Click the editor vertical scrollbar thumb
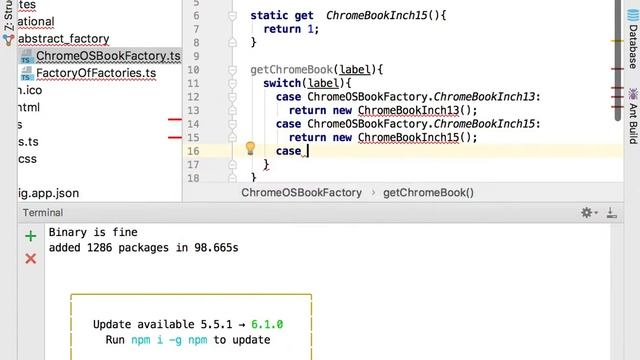 click(618, 61)
